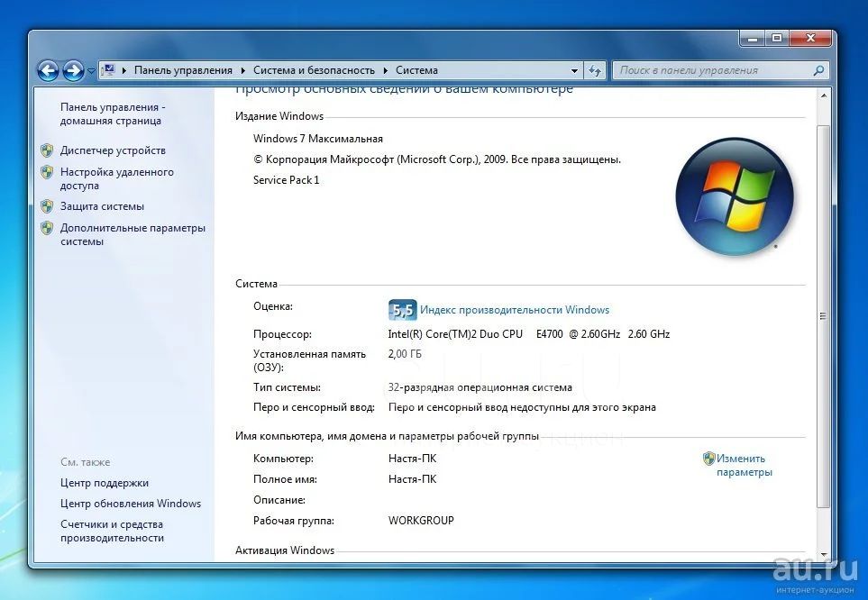Open the recent pages dropdown next to Forward
The image size is (868, 600).
(x=91, y=71)
